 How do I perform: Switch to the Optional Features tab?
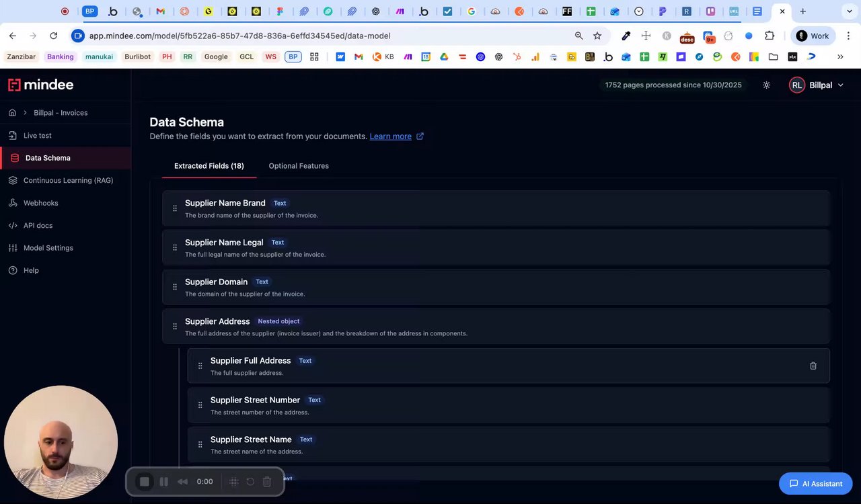pyautogui.click(x=299, y=166)
